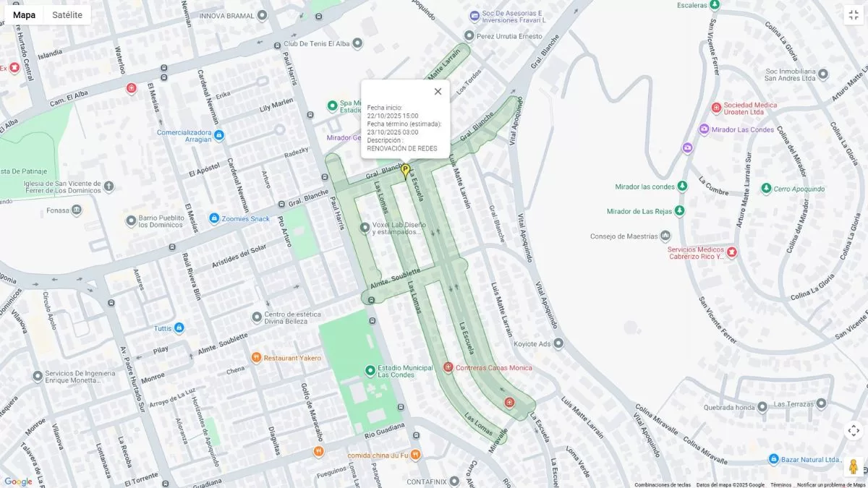868x488 pixels.
Task: Open the Sociedad Medica Uroaten Ltda pin
Action: click(716, 108)
